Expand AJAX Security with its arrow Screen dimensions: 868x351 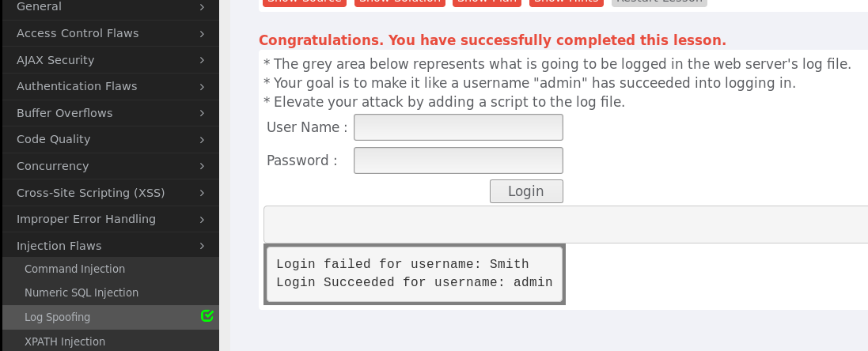pyautogui.click(x=203, y=60)
